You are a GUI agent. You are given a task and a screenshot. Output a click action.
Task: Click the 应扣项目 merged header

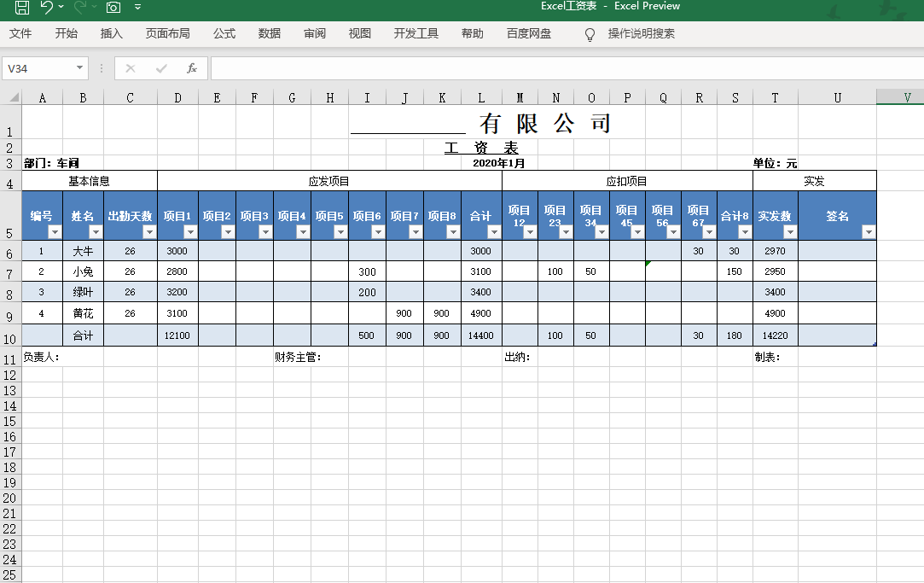click(627, 181)
